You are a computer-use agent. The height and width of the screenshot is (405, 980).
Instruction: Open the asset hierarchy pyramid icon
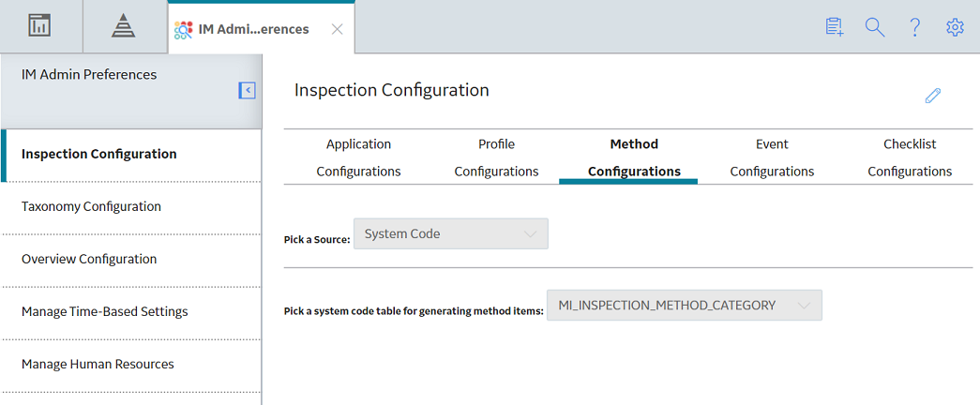point(123,26)
